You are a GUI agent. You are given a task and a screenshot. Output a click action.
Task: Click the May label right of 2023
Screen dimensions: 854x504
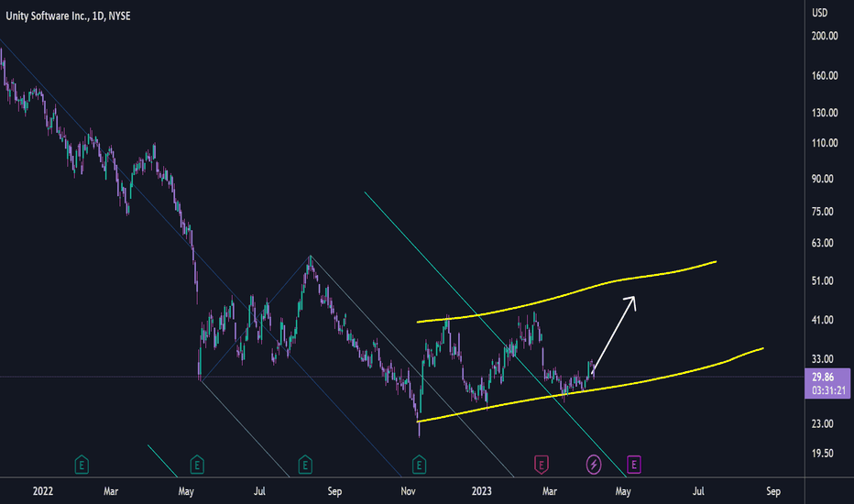click(x=623, y=491)
